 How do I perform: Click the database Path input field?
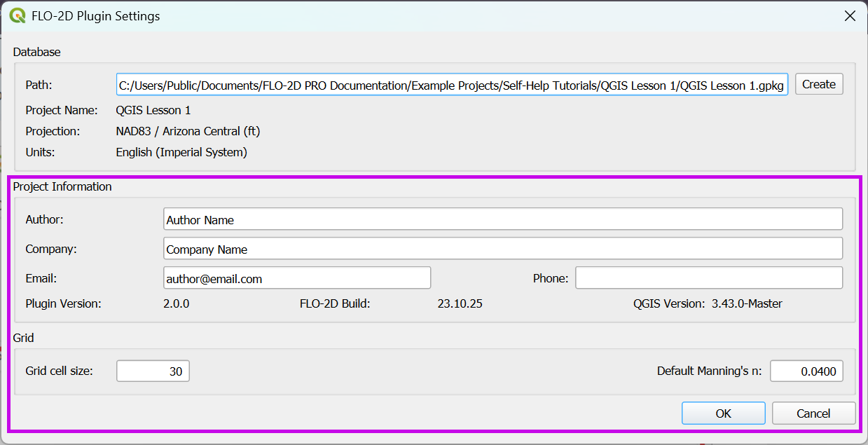tap(452, 85)
